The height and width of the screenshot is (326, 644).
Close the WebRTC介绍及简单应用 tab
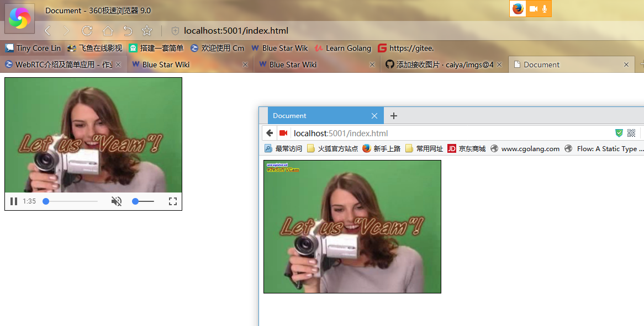(x=118, y=65)
